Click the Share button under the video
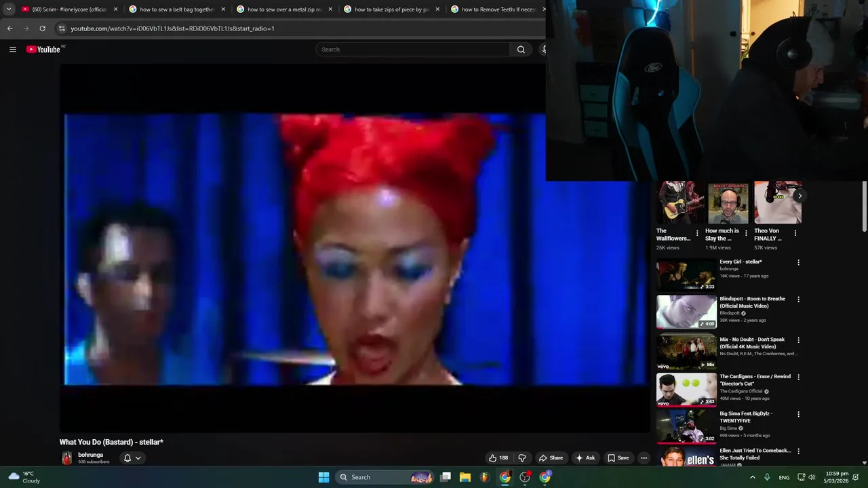The width and height of the screenshot is (868, 488). [x=551, y=458]
